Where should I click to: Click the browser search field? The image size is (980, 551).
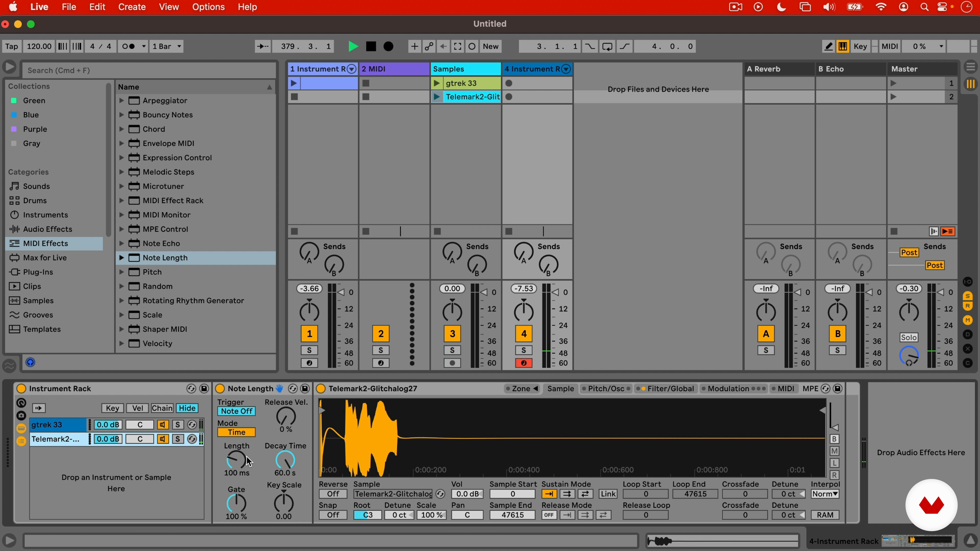pyautogui.click(x=149, y=70)
